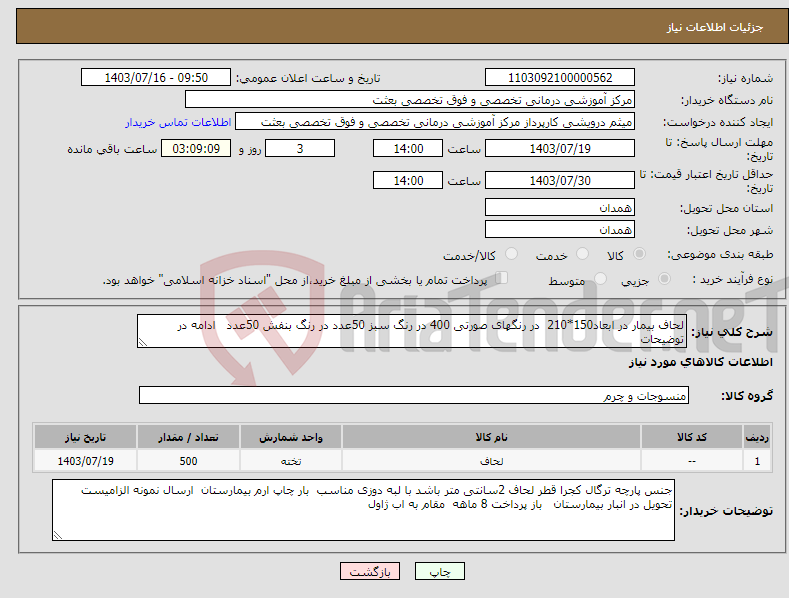The height and width of the screenshot is (598, 789).
Task: Click the تخته unit cell
Action: pyautogui.click(x=291, y=461)
